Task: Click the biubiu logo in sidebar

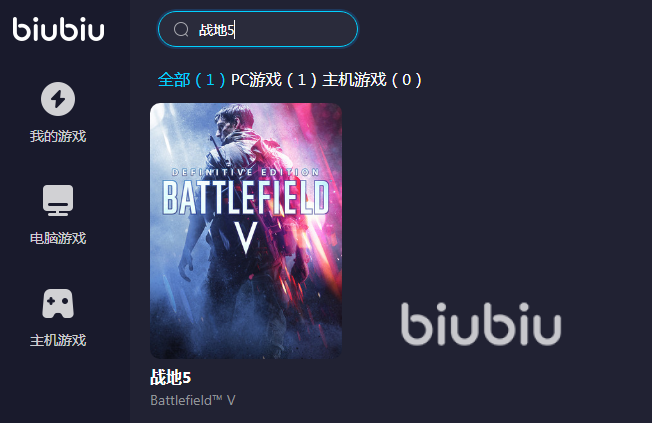Action: point(58,29)
